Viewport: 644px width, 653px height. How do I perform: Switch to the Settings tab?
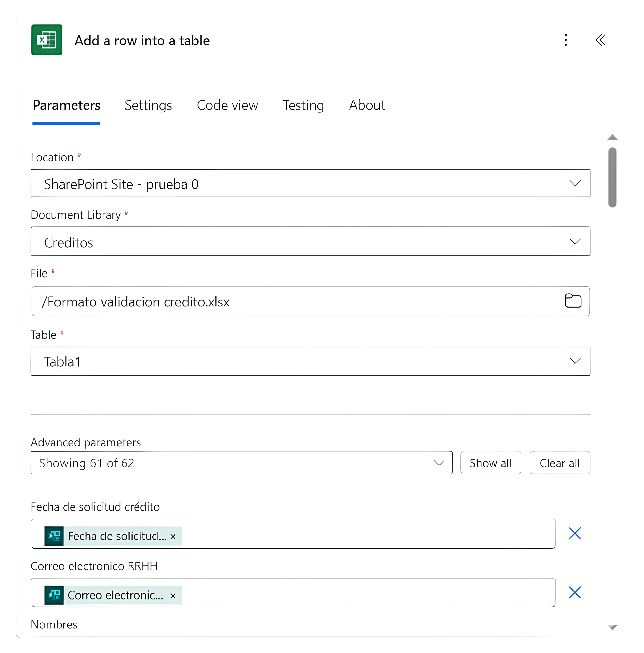coord(148,105)
